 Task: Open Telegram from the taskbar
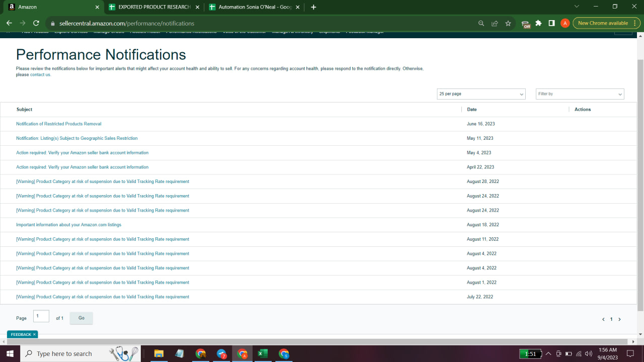click(222, 353)
